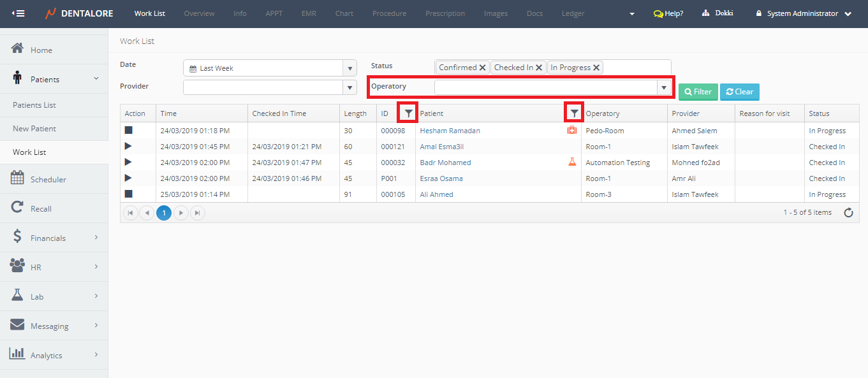868x378 pixels.
Task: Go to next page in grid pager
Action: point(181,213)
